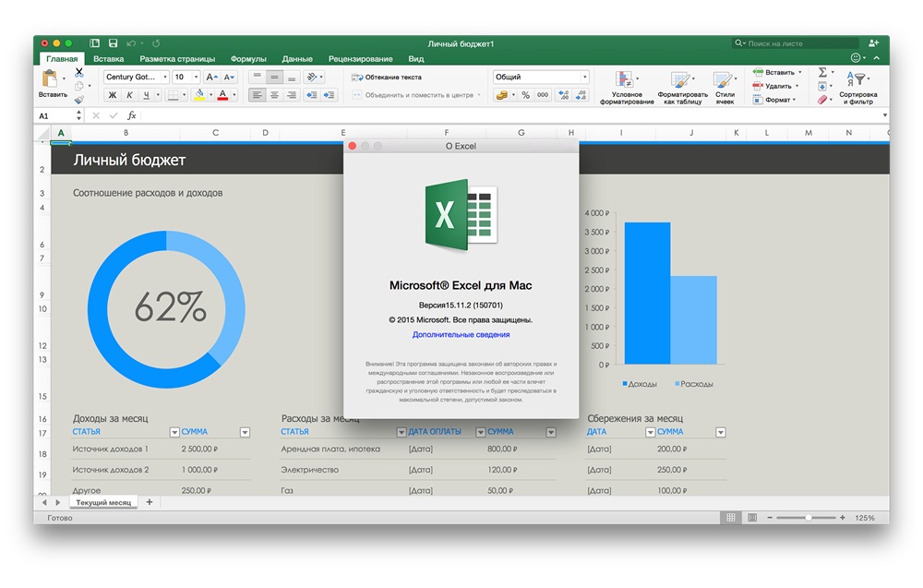Toggle align text left

click(x=257, y=95)
